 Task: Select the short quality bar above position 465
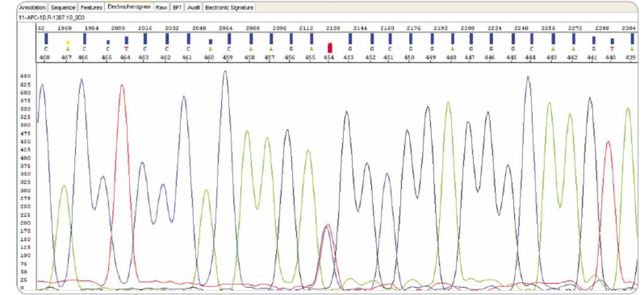(108, 42)
